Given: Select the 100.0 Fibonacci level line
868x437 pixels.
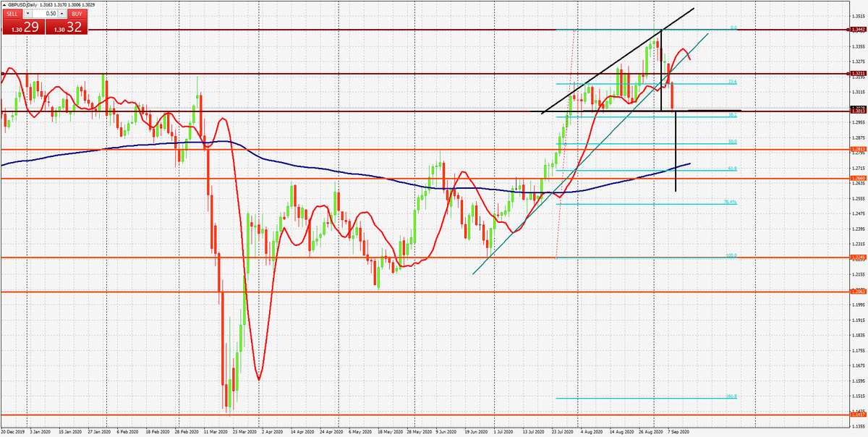Looking at the screenshot, I should pos(651,257).
